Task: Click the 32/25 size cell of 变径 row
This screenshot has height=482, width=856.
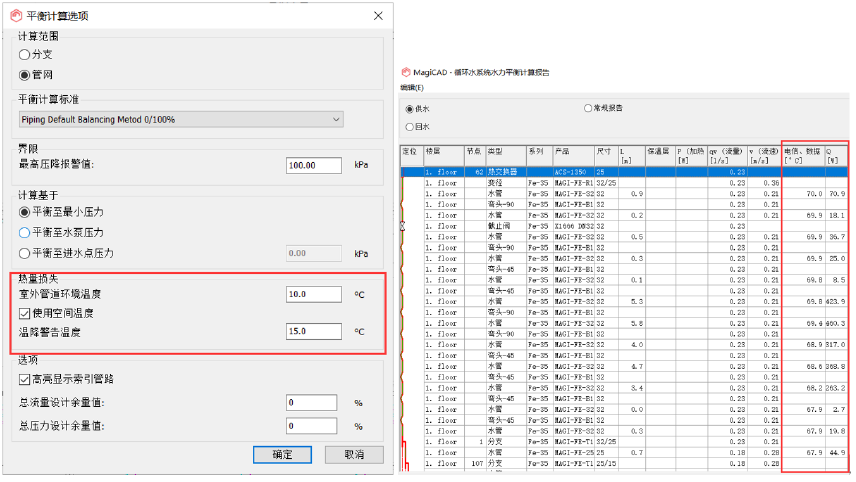Action: (606, 183)
